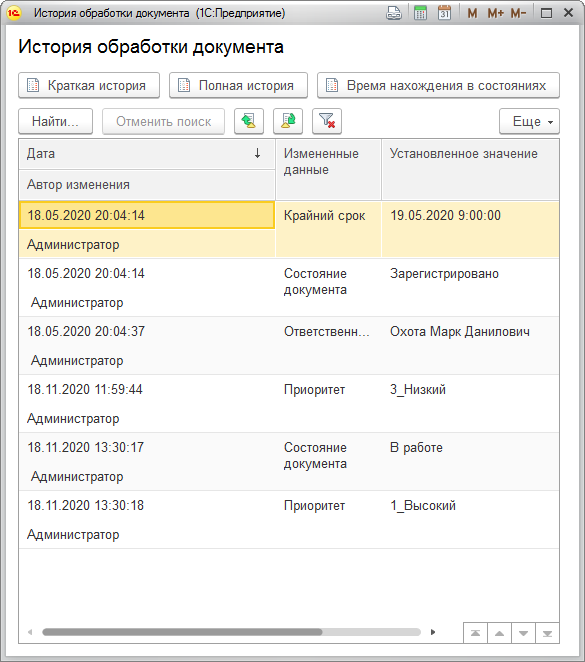Open the calendar icon in title bar
The width and height of the screenshot is (585, 662).
pos(444,13)
